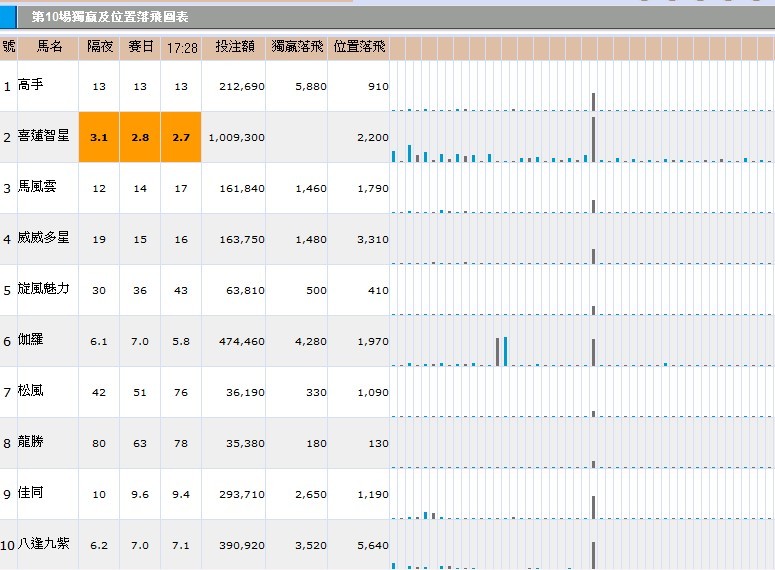Click the 位置落飛 column header

pos(359,47)
